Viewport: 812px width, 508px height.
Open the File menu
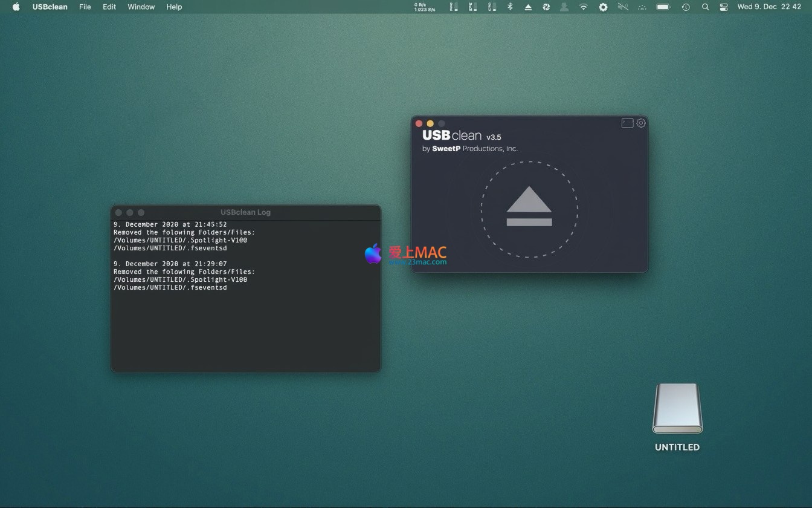(85, 7)
